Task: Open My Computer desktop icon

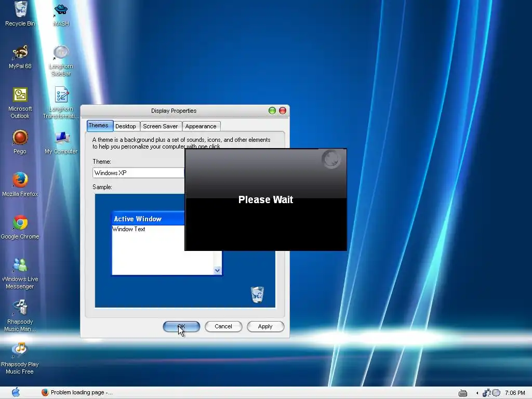Action: click(61, 138)
